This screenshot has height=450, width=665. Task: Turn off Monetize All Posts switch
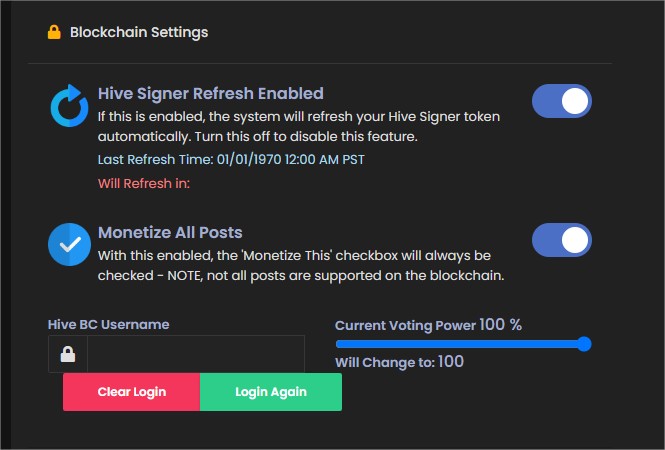pos(562,240)
